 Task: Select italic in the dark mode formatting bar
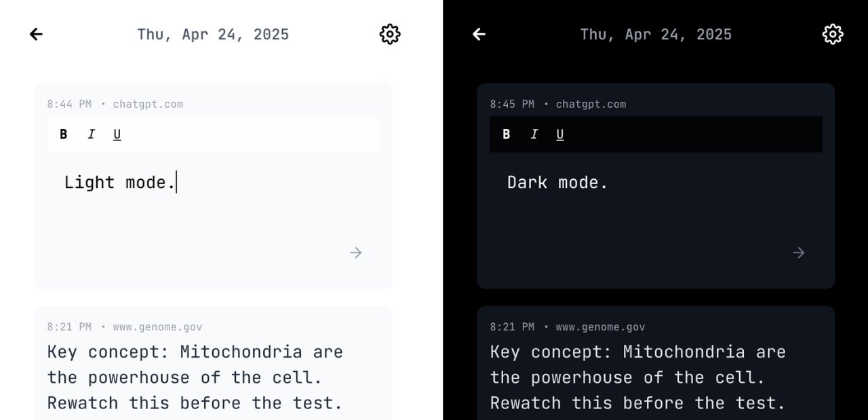pyautogui.click(x=534, y=134)
